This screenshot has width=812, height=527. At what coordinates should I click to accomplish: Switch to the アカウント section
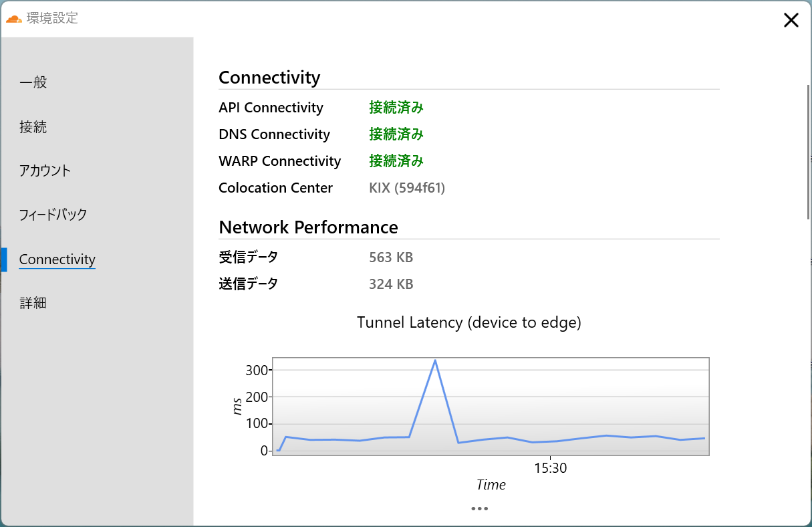tap(43, 171)
